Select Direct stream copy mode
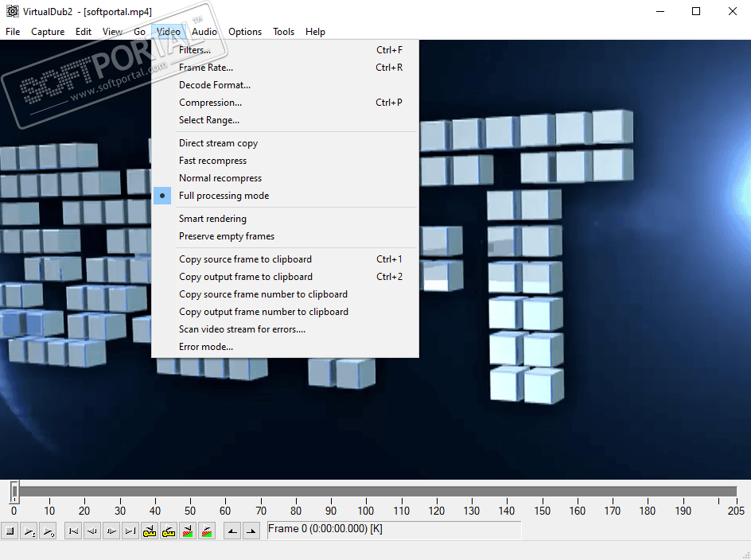 click(285, 143)
